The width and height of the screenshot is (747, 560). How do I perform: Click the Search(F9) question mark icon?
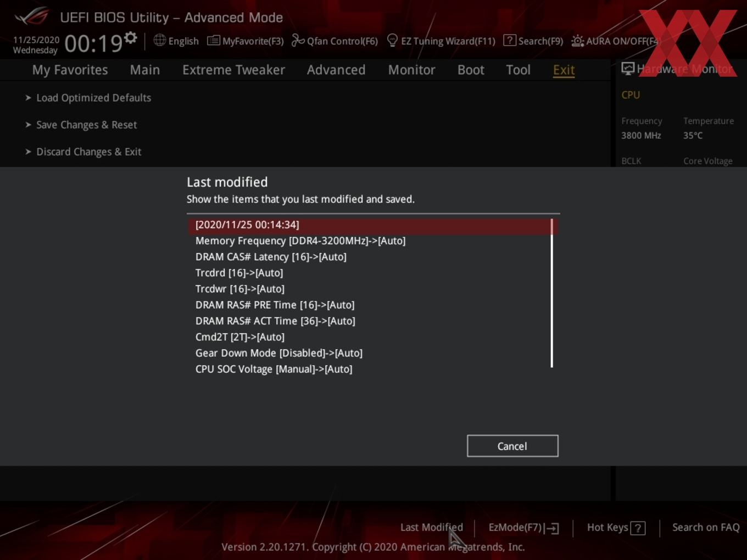click(509, 41)
